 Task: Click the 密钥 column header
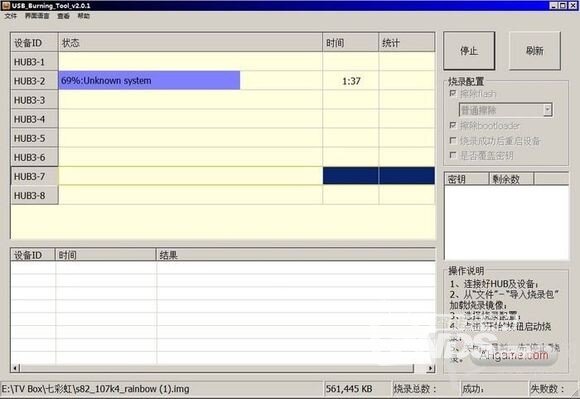point(467,179)
